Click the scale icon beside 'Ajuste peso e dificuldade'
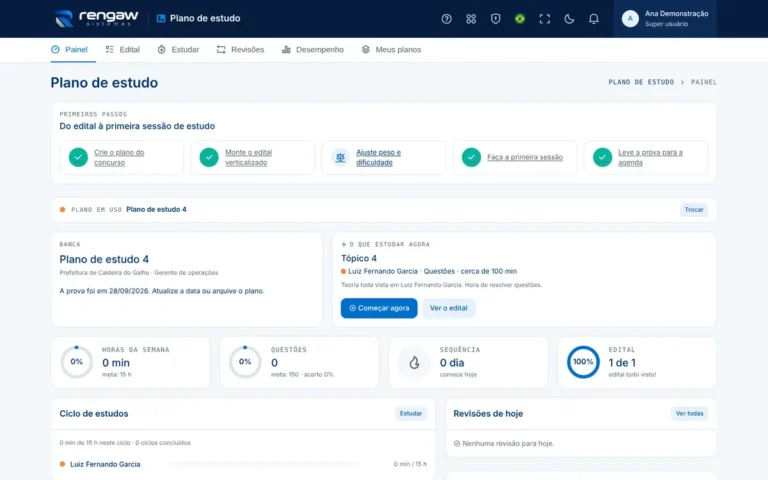The image size is (768, 480). 340,157
